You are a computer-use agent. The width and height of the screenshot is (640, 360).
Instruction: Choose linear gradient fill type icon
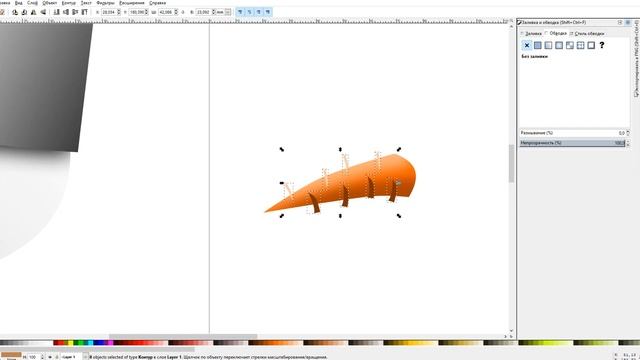pyautogui.click(x=548, y=45)
